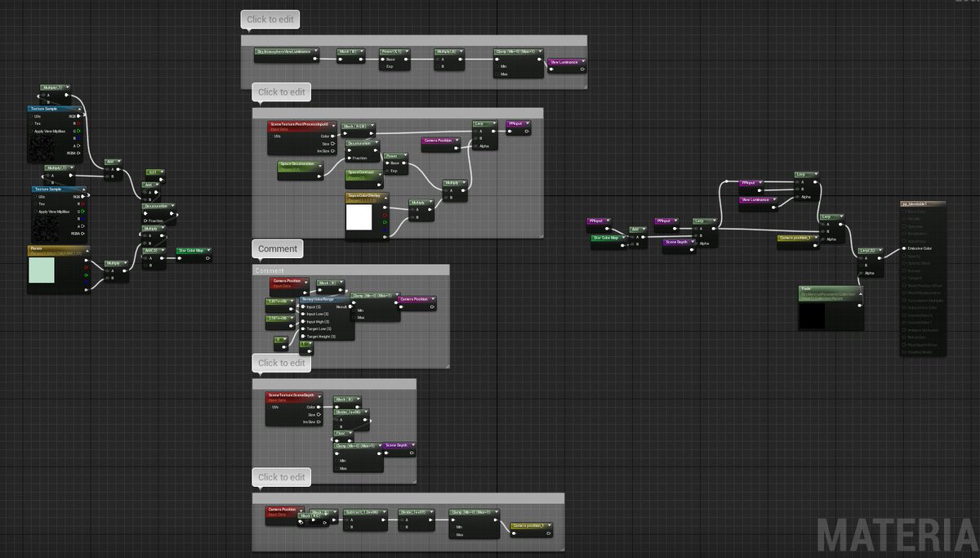Image resolution: width=980 pixels, height=558 pixels.
Task: Toggle the expand arrow on SceneTexture:SceneDepth node
Action: (x=319, y=396)
